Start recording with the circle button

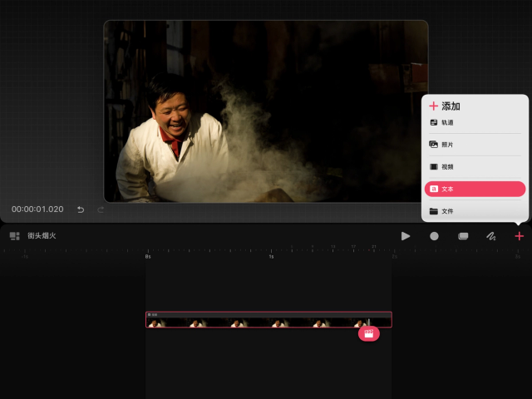click(x=434, y=236)
